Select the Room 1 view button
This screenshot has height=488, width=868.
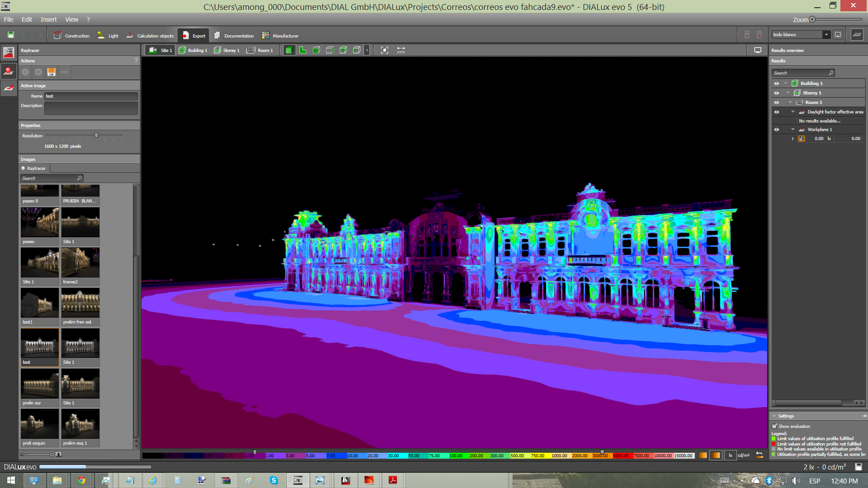259,50
